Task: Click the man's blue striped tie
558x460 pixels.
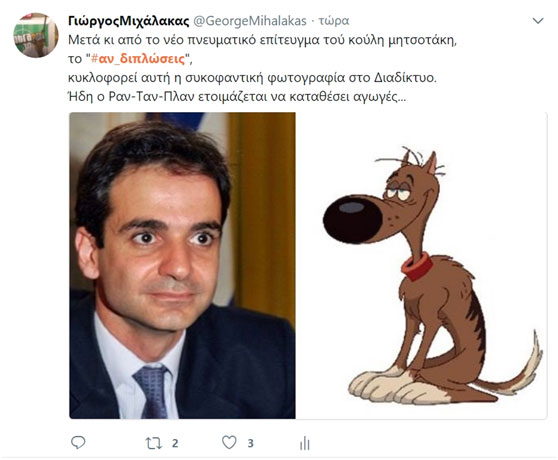Action: coord(151,391)
